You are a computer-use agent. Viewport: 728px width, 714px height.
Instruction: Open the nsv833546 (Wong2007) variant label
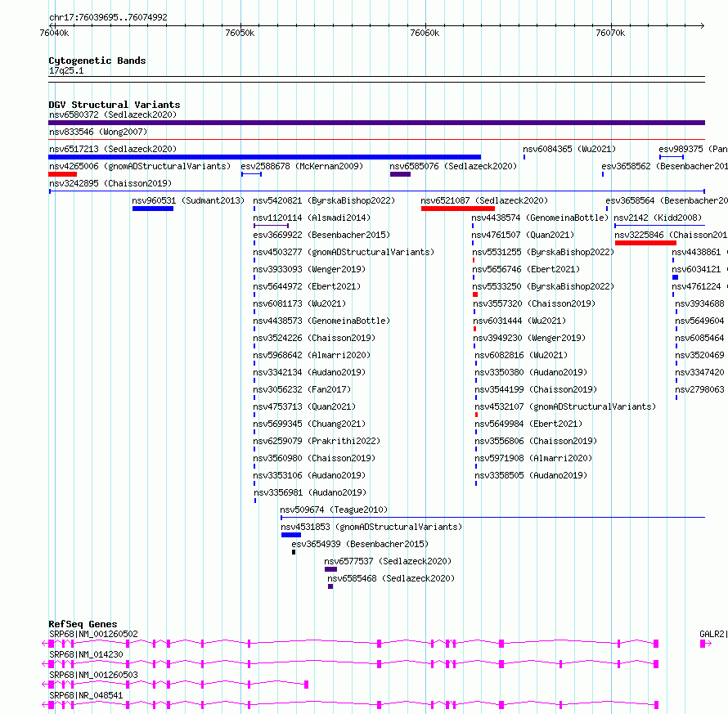[x=98, y=132]
